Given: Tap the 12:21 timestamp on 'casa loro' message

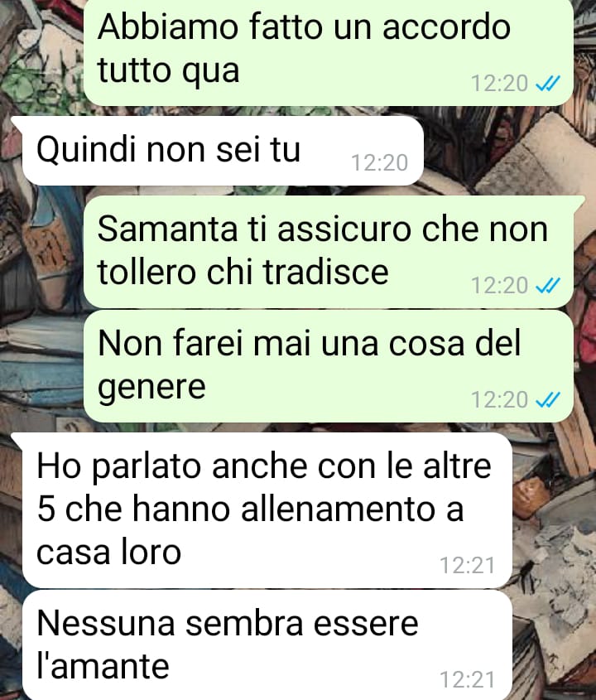Looking at the screenshot, I should click(468, 566).
